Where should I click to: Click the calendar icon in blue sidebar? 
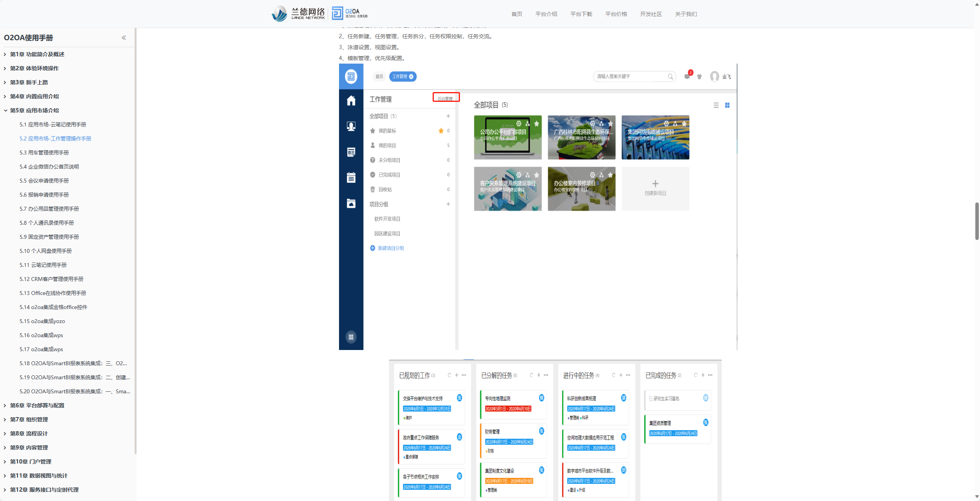(351, 178)
